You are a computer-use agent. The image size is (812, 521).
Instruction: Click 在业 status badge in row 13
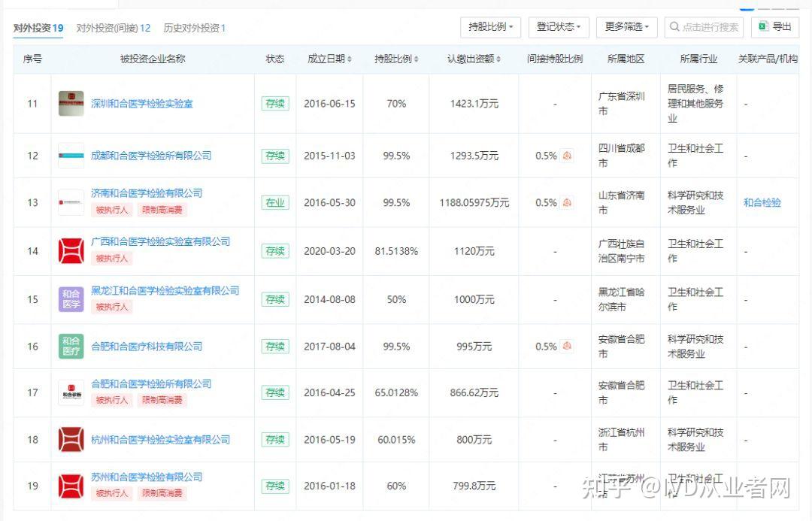point(275,202)
